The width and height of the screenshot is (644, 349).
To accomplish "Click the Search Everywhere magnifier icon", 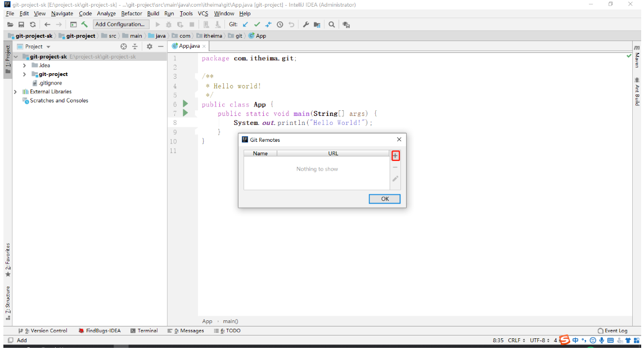I will (331, 25).
